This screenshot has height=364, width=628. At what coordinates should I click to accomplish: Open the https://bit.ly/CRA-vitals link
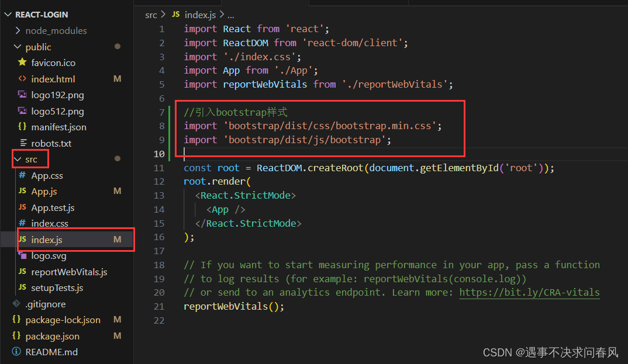point(529,292)
